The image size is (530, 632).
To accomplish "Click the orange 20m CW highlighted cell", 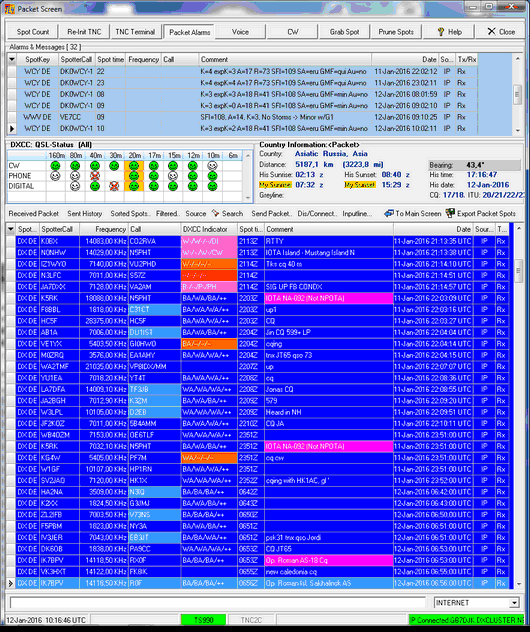I will click(134, 166).
